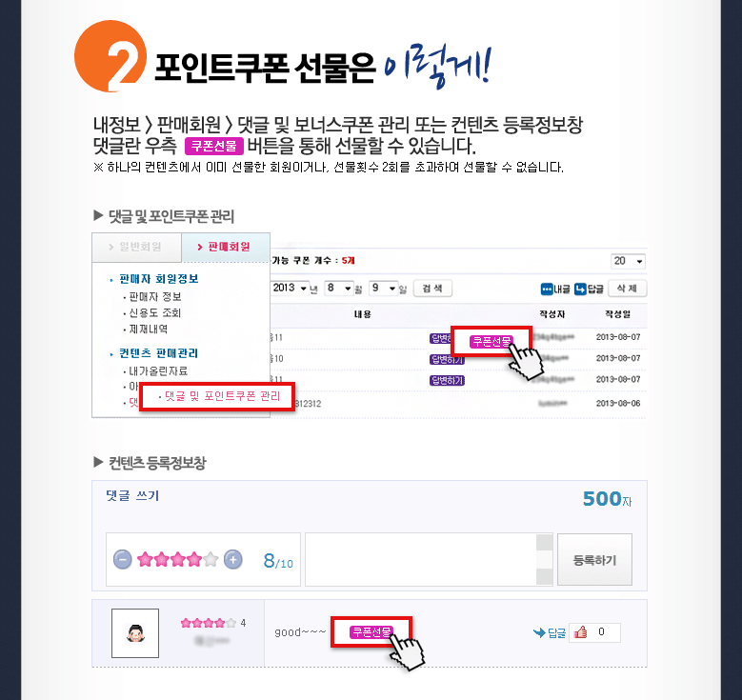The image size is (742, 700).
Task: Click the blue 답글 filter icon
Action: 580,289
